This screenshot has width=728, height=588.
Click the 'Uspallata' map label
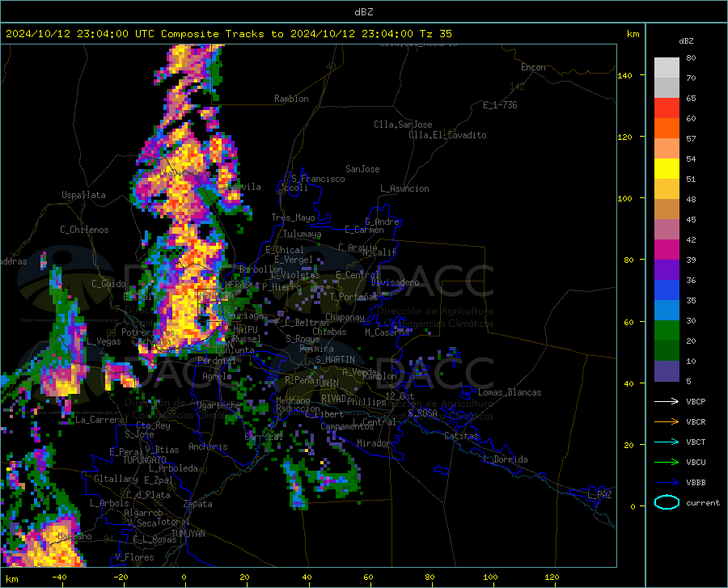[x=83, y=195]
